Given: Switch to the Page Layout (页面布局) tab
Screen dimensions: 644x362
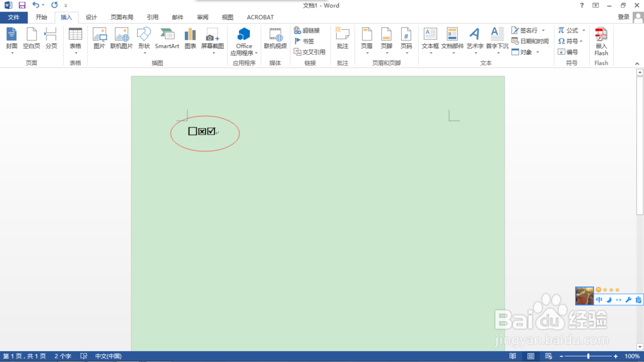Looking at the screenshot, I should tap(122, 17).
